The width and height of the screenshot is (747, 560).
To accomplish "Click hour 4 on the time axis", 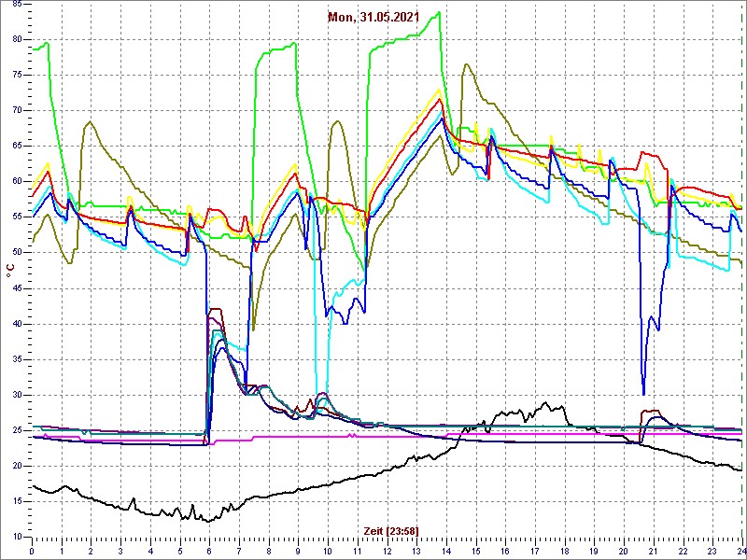I will 150,550.
